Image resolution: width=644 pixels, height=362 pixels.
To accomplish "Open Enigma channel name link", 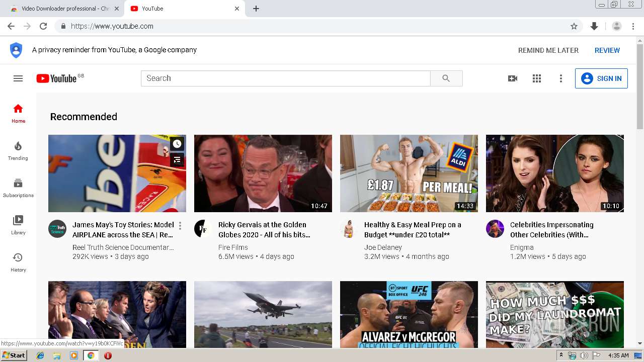I will tap(522, 247).
